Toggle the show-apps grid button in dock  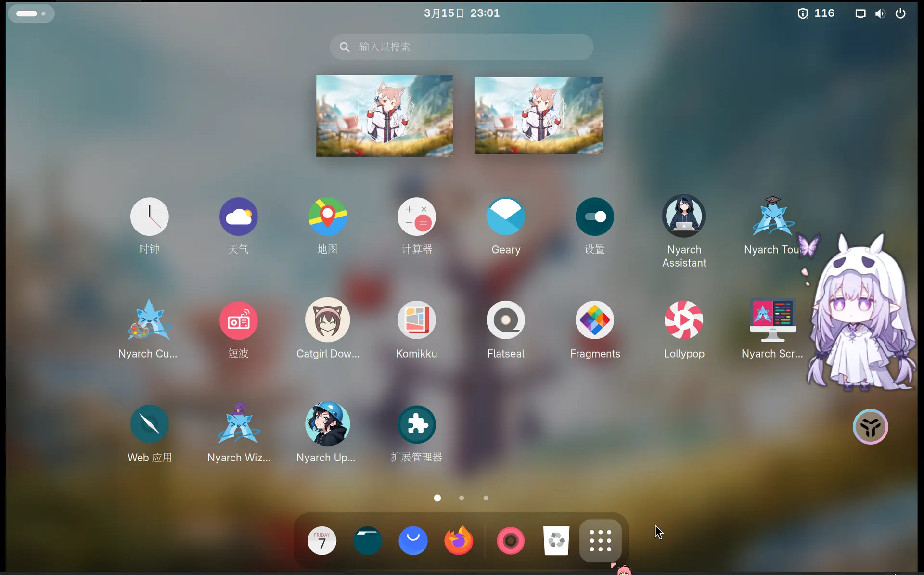(601, 541)
